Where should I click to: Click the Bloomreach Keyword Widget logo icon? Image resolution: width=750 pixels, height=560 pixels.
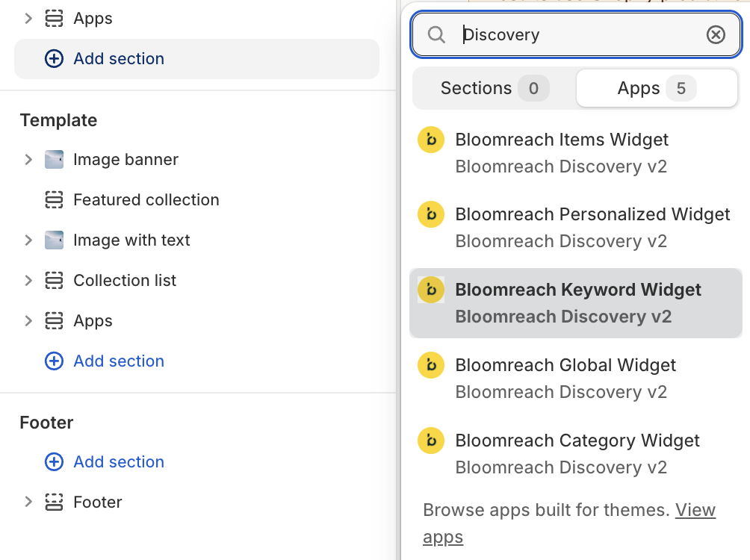pos(431,290)
